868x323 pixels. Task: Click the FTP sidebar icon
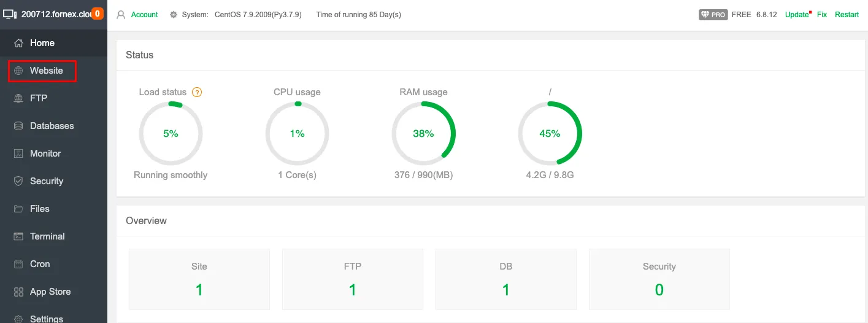18,98
